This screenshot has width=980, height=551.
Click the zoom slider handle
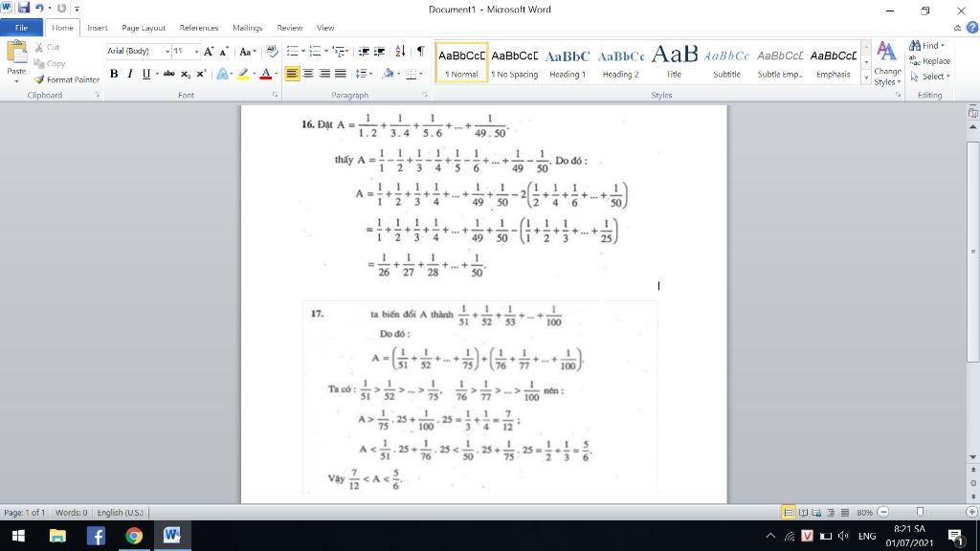[x=920, y=513]
